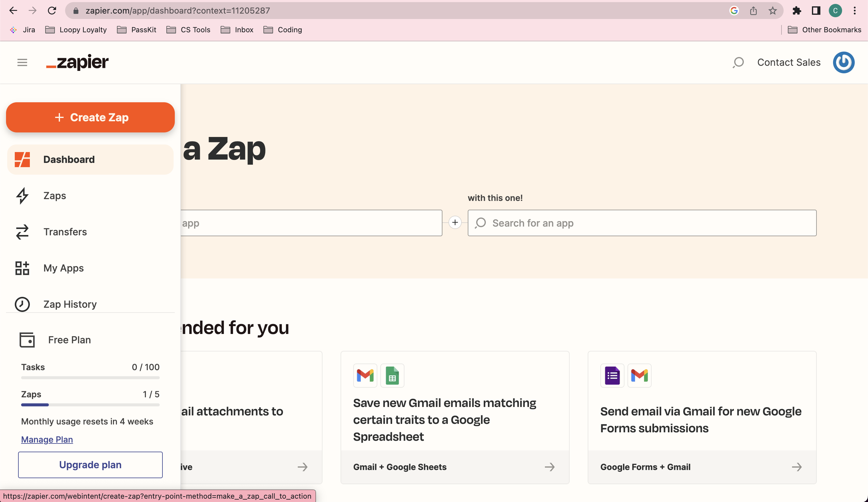
Task: Bookmark this page with the star icon
Action: tap(772, 11)
